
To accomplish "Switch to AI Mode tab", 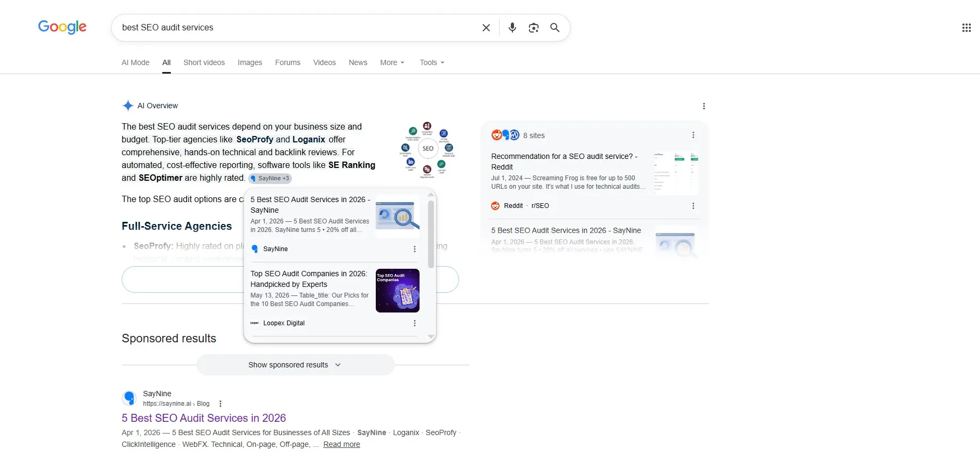I will click(136, 62).
